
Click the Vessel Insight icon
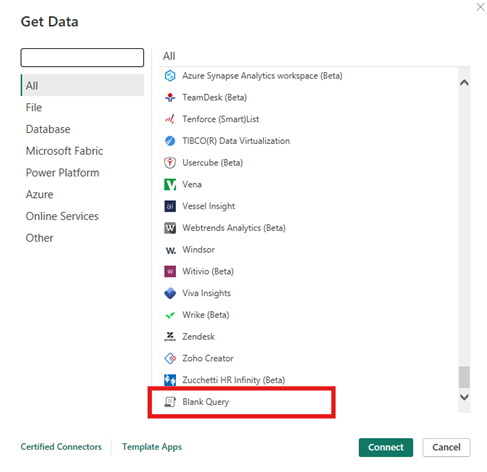[170, 206]
